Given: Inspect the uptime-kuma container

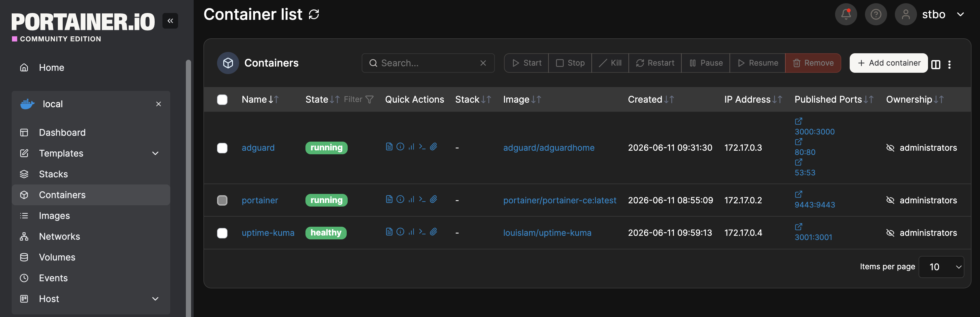Looking at the screenshot, I should (400, 232).
